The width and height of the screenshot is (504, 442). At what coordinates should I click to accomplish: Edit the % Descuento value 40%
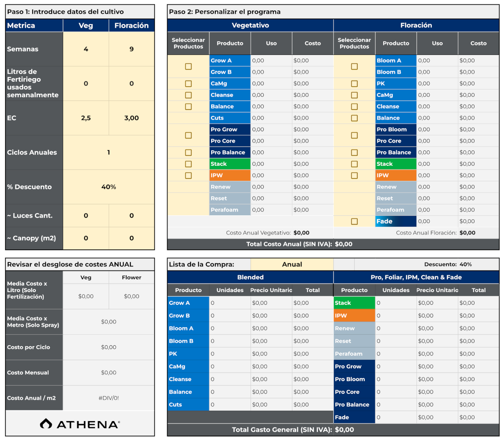point(109,187)
